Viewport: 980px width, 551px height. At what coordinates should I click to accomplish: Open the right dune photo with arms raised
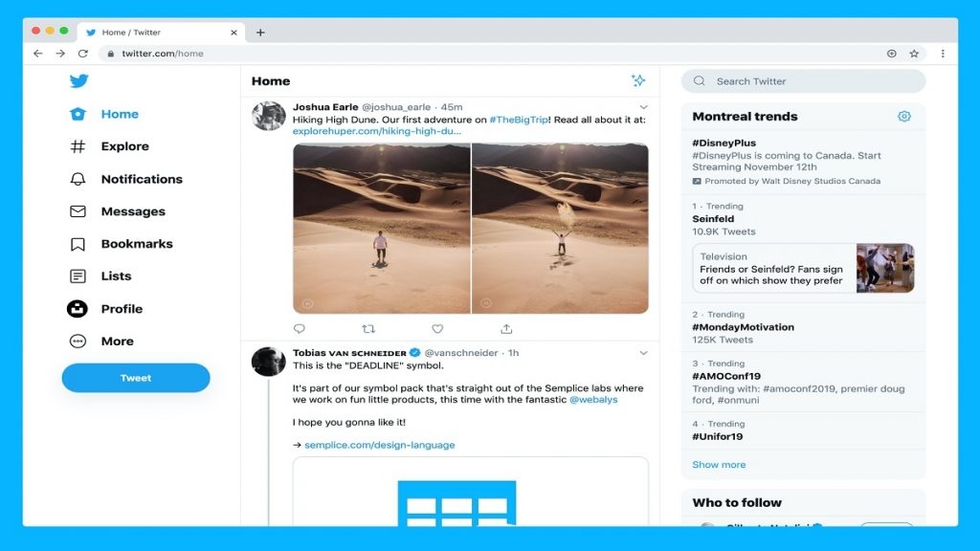tap(560, 229)
